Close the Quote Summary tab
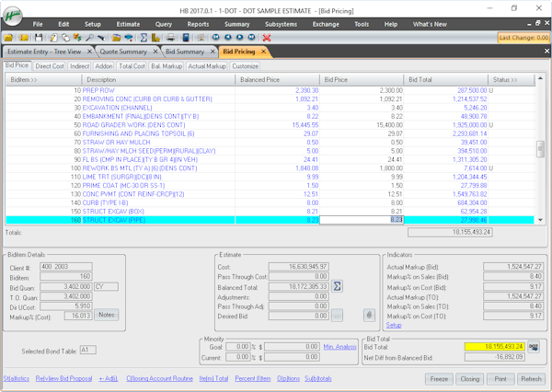This screenshot has height=392, width=552. [x=156, y=52]
